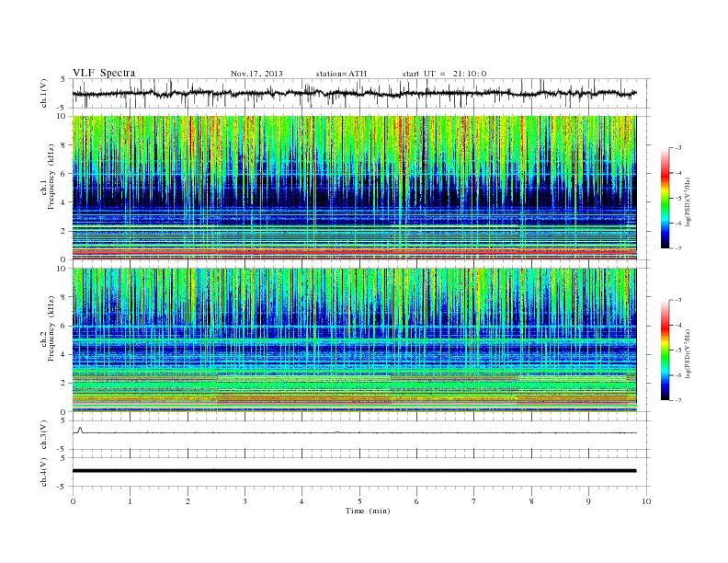Click the ch.2 PSD color scale bar
The width and height of the screenshot is (728, 563).
665,350
